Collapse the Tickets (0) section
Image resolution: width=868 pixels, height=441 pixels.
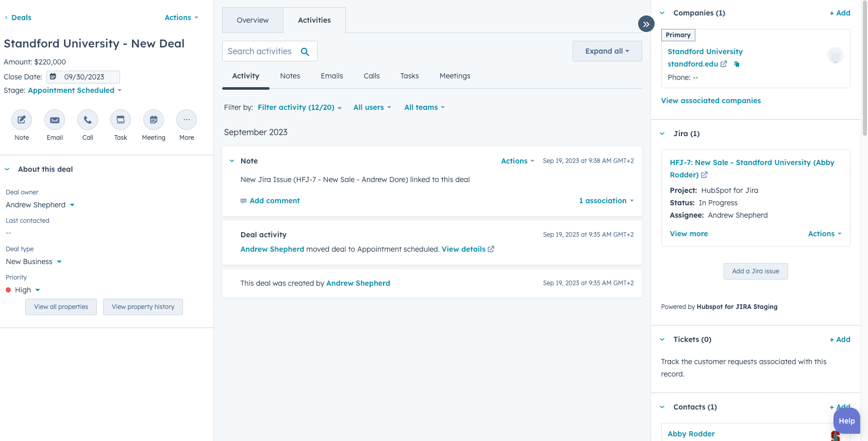point(662,339)
